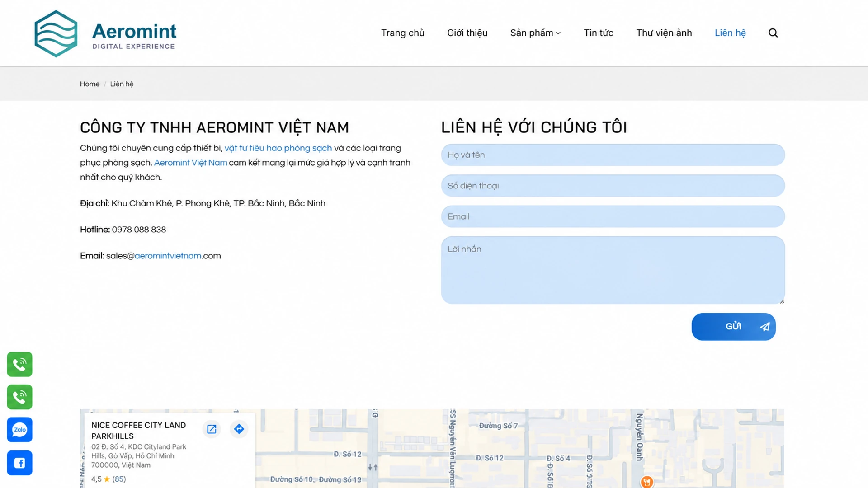Screen dimensions: 868x488
Task: Open the search magnifier icon
Action: tap(773, 33)
